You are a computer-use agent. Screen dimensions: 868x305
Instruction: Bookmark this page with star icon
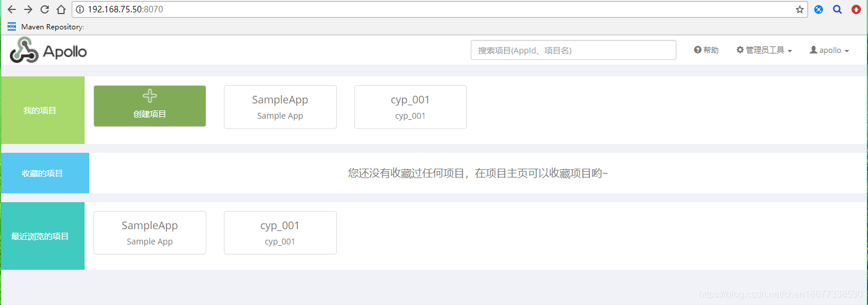pyautogui.click(x=799, y=9)
